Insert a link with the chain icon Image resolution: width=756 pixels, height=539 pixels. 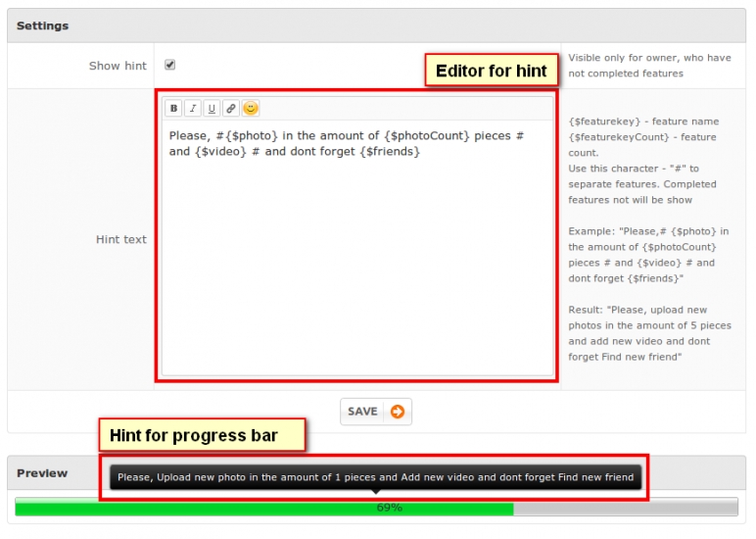[231, 109]
